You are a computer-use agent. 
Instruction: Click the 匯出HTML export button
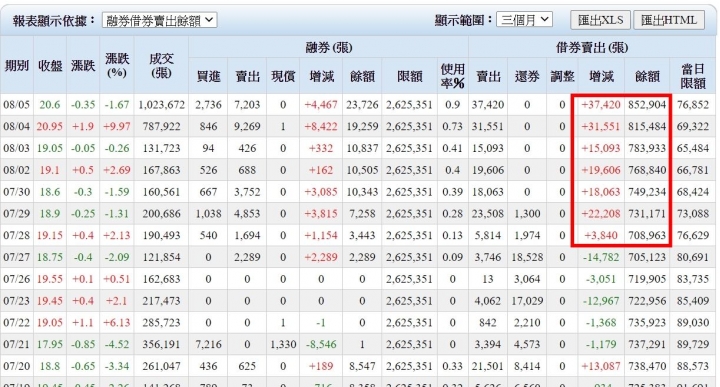[669, 20]
